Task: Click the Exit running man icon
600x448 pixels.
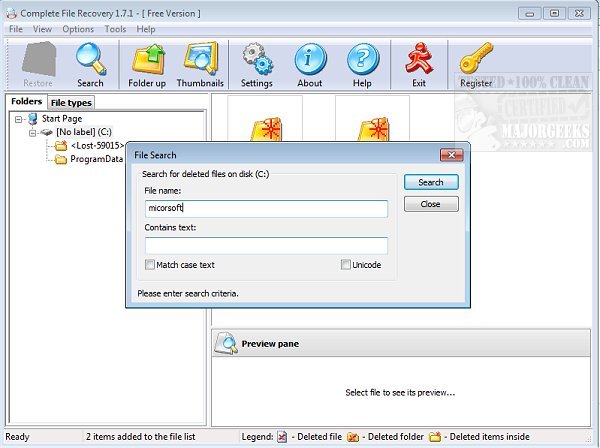Action: point(419,58)
